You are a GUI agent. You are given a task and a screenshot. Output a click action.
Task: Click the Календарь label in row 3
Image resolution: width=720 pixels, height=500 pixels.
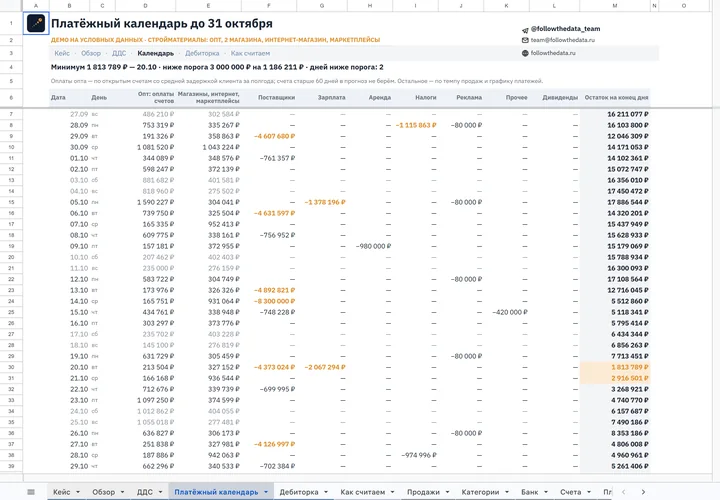click(156, 53)
